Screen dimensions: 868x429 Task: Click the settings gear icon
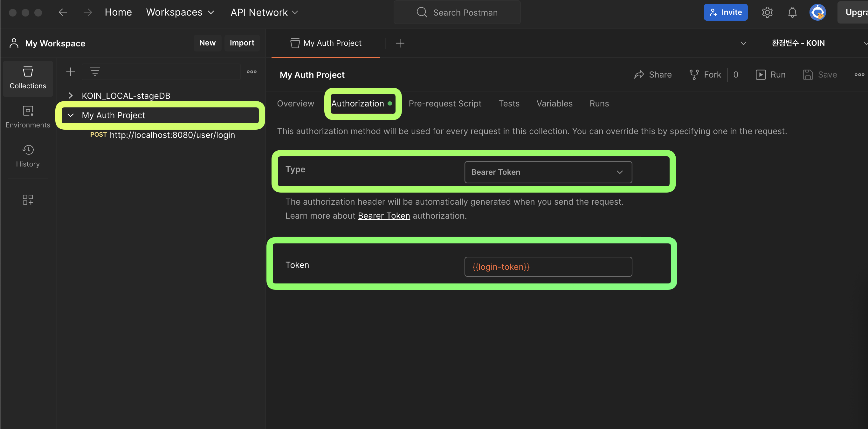[x=767, y=12]
